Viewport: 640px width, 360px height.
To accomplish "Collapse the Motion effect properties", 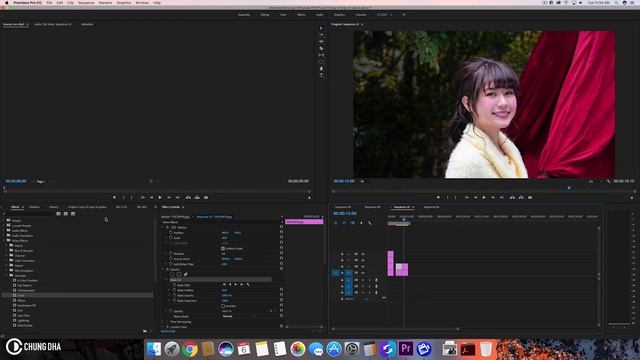I will pyautogui.click(x=164, y=227).
